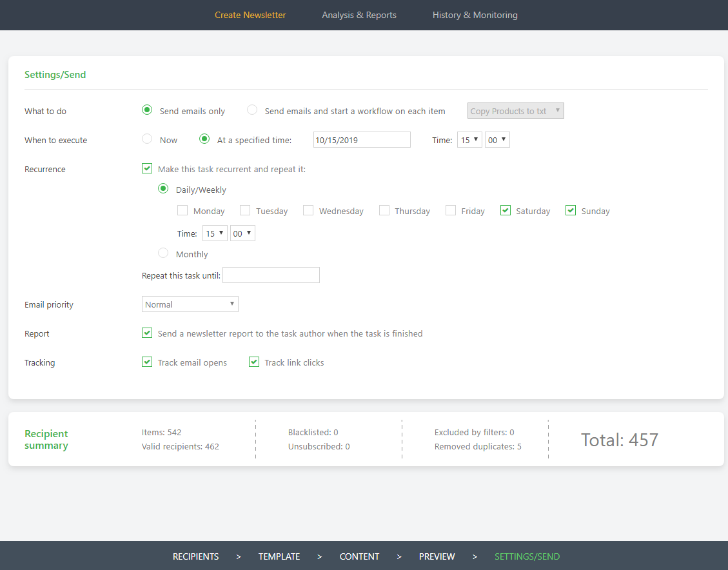
Task: Open the Copy Products to txt dropdown
Action: [515, 111]
